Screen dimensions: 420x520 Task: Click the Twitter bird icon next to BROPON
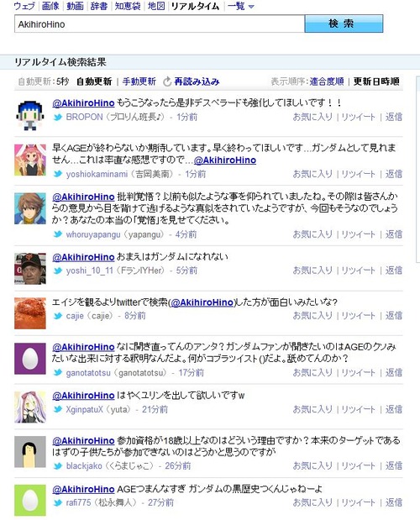click(x=58, y=117)
